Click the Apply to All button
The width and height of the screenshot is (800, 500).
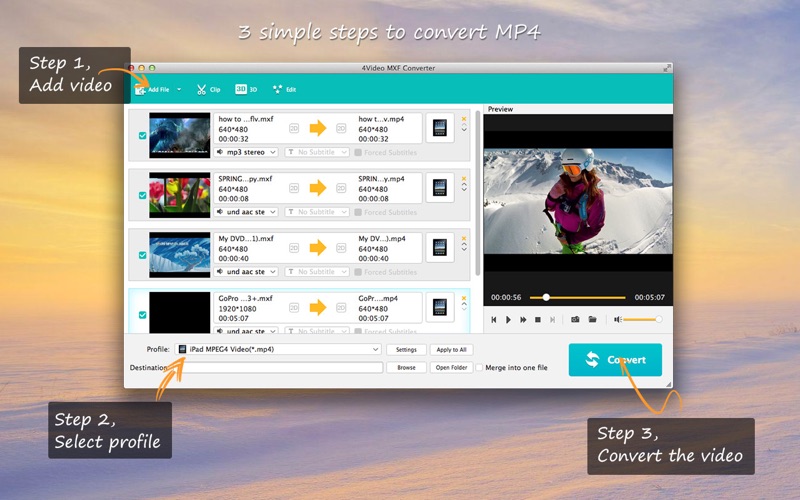tap(451, 349)
